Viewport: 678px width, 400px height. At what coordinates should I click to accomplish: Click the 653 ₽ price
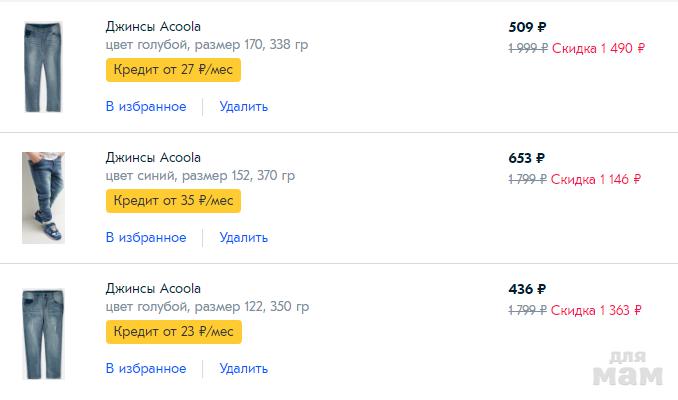click(527, 158)
